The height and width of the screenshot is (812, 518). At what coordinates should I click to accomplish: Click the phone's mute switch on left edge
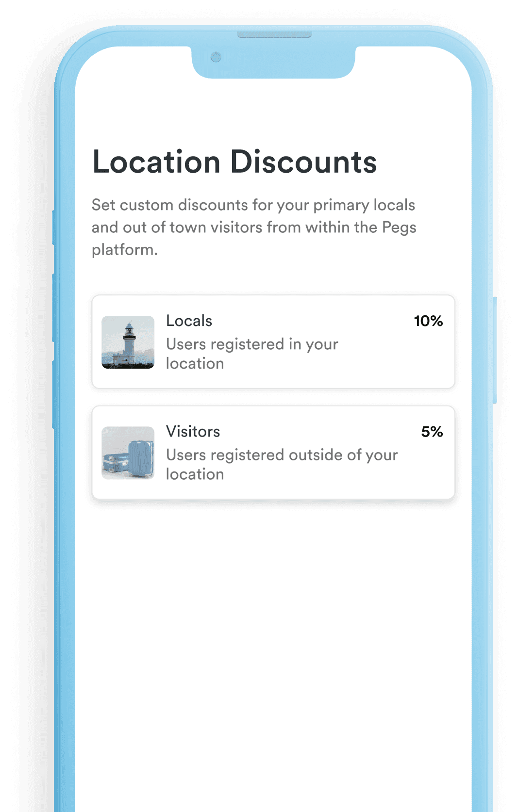53,227
